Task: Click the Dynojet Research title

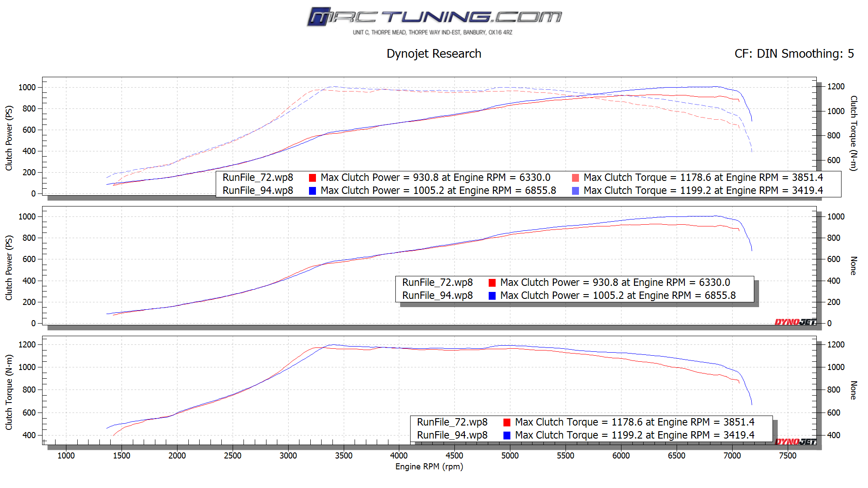Action: coord(434,54)
